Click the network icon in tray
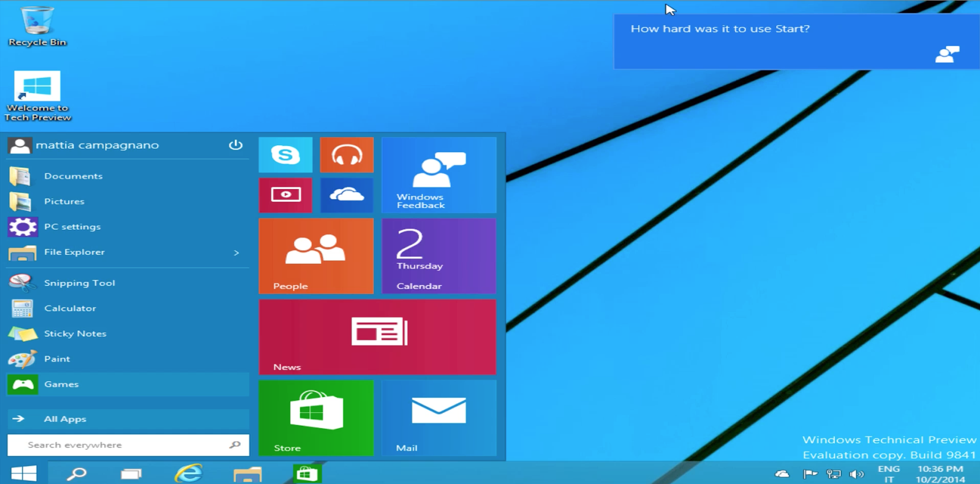 (x=834, y=474)
